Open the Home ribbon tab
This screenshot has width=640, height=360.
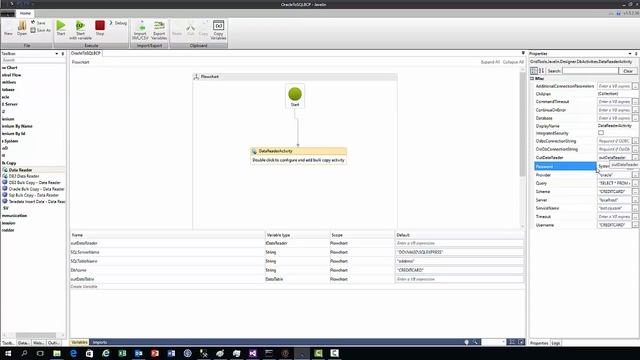pyautogui.click(x=25, y=13)
